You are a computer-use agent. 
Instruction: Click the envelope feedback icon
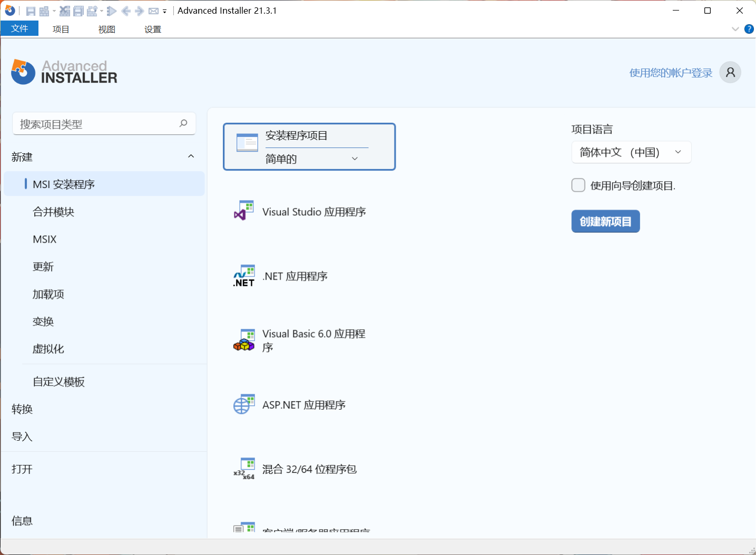pos(153,11)
